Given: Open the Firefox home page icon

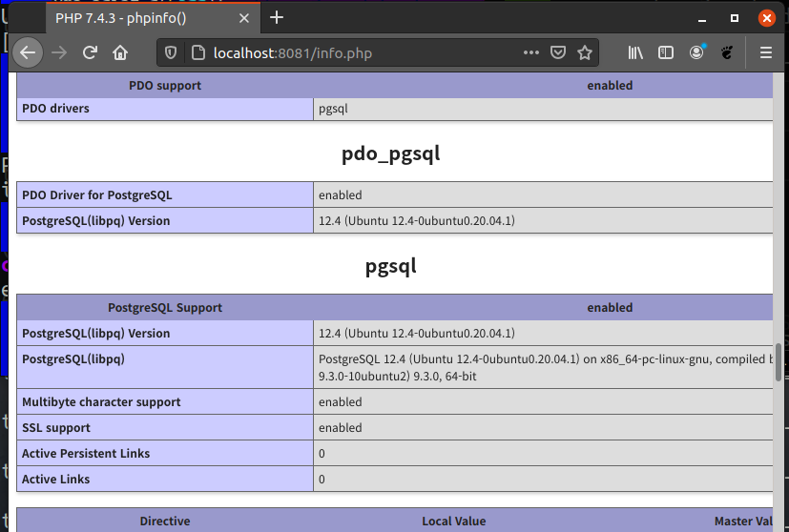Looking at the screenshot, I should click(x=120, y=52).
